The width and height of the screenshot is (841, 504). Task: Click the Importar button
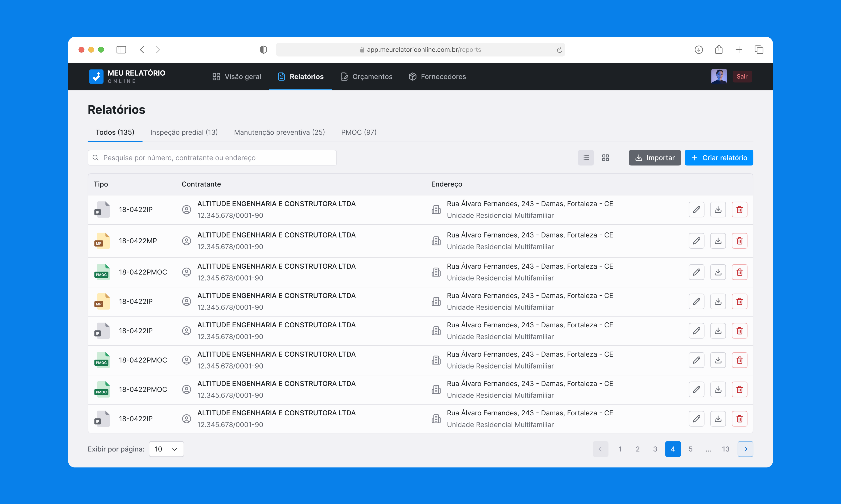click(654, 157)
